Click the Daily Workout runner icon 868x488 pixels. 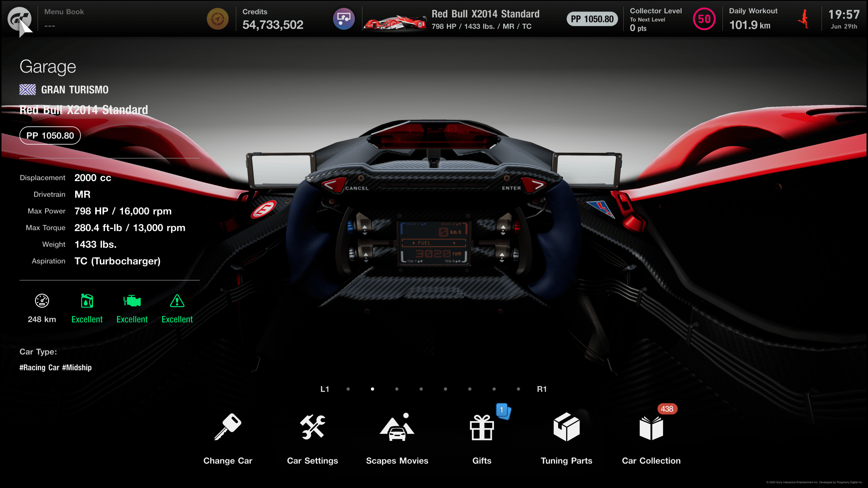[804, 19]
